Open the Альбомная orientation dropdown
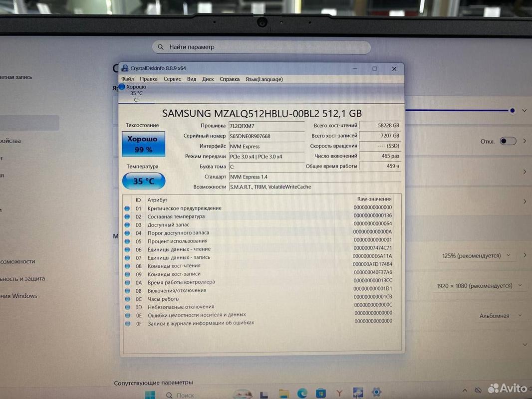532x399 pixels. (500, 316)
